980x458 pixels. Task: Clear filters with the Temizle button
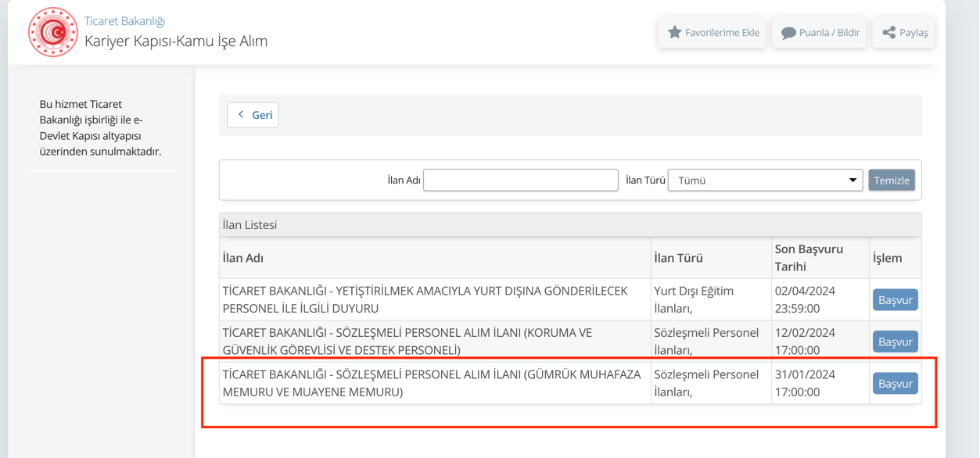[892, 180]
